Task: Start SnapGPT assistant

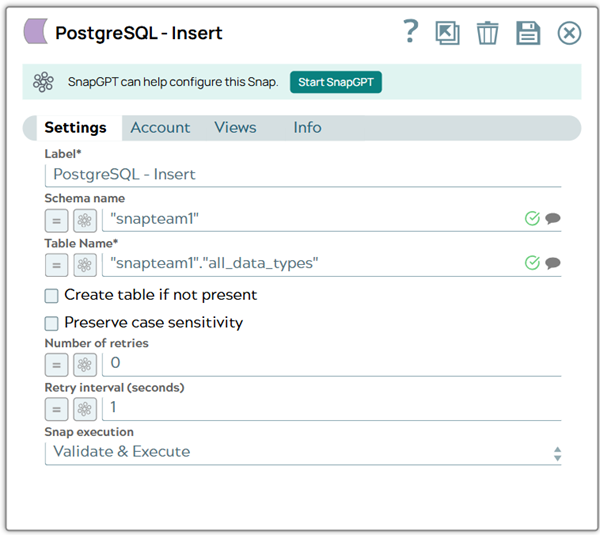Action: click(336, 82)
